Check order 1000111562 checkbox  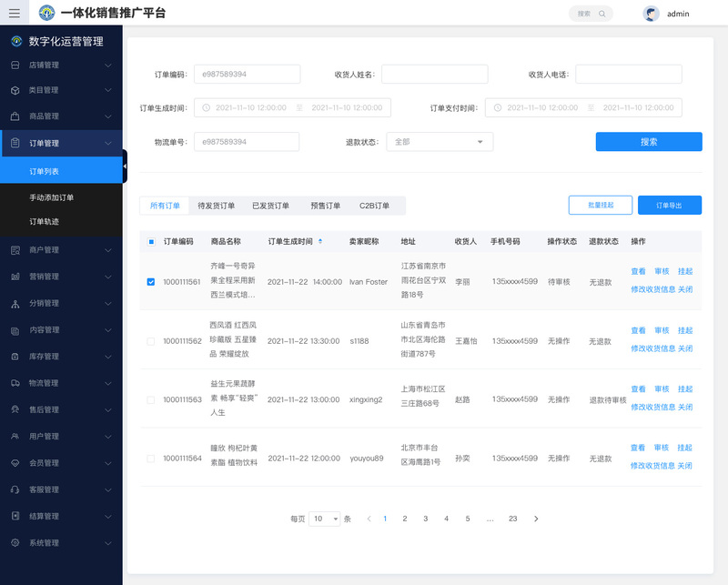pyautogui.click(x=151, y=341)
